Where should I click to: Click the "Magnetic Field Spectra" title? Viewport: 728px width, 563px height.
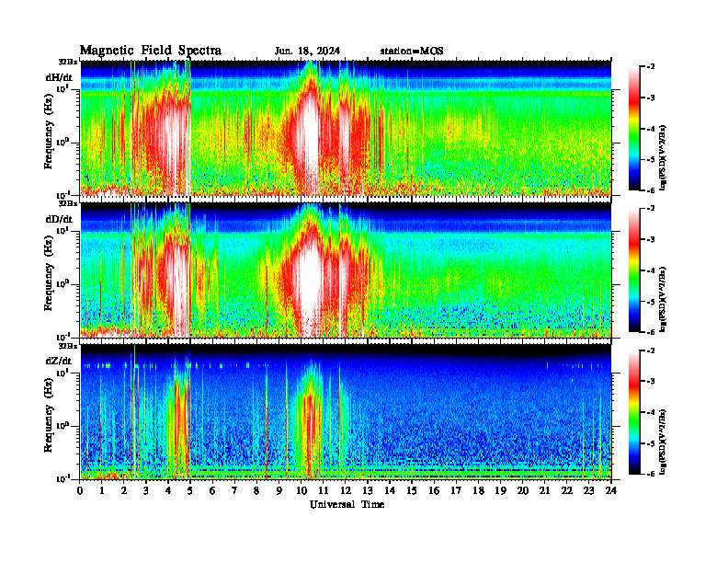(151, 51)
